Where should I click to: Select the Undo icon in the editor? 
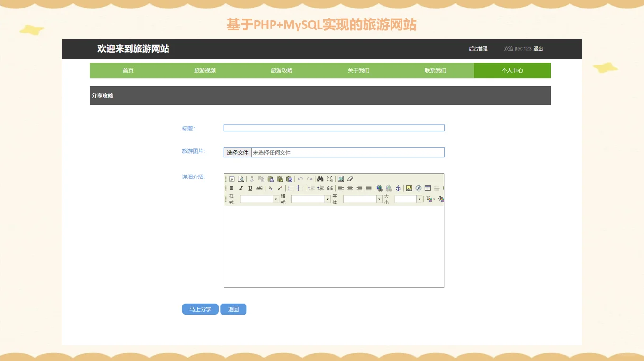pyautogui.click(x=299, y=179)
